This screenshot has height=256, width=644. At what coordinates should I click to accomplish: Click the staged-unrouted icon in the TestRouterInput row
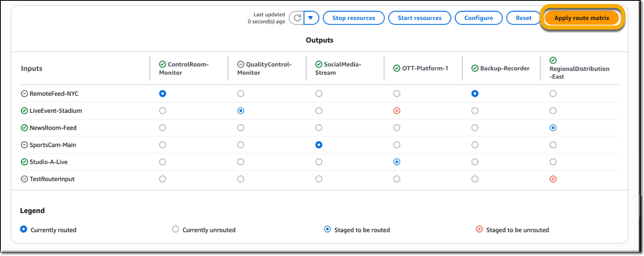[553, 179]
